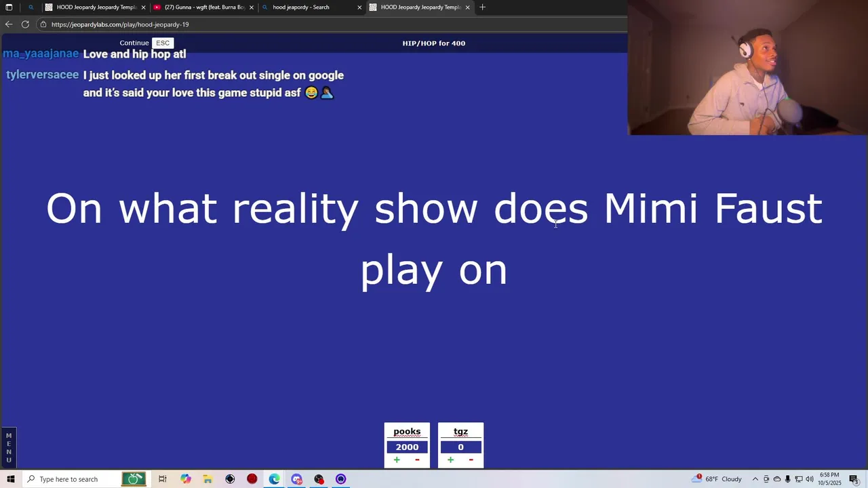Screen dimensions: 868x488
Task: Open the notification center icon
Action: [854, 479]
